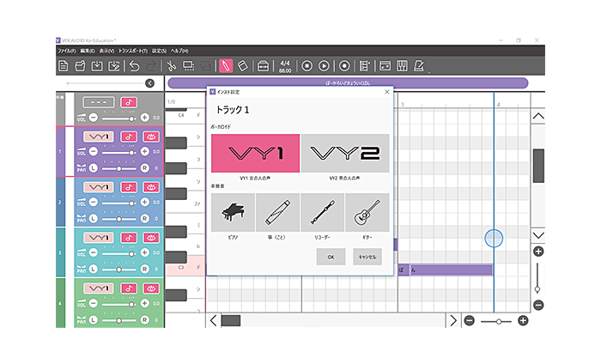Click the metronome toolbar icon
601x364 pixels.
tap(419, 66)
